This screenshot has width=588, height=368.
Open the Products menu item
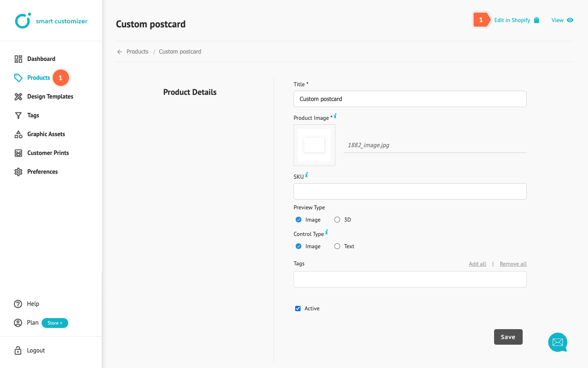coord(39,78)
